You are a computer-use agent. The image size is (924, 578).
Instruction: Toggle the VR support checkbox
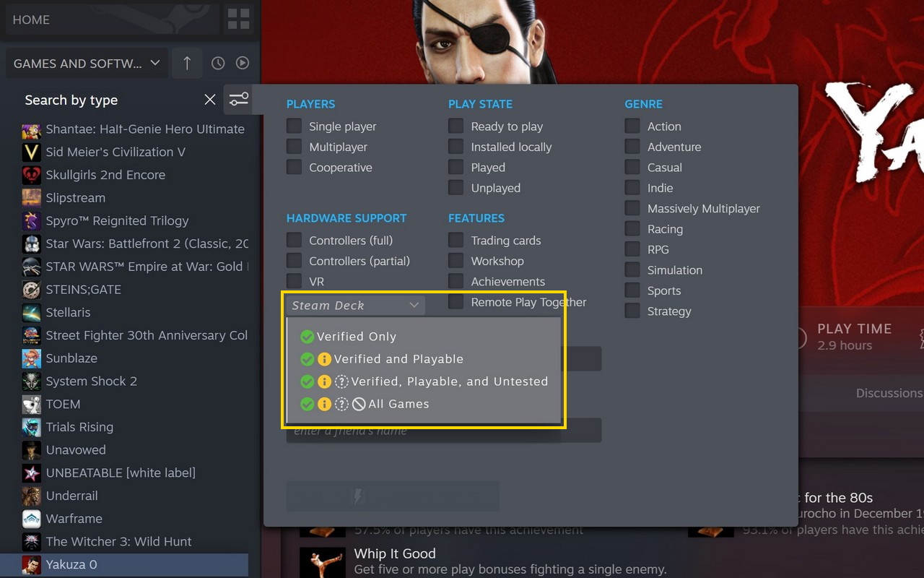(x=294, y=281)
